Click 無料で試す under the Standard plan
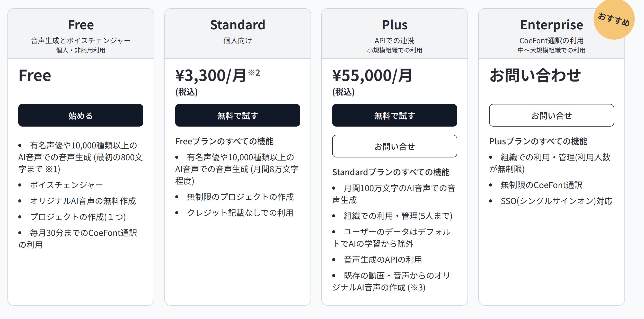Screen dimensions: 644x319 (237, 115)
